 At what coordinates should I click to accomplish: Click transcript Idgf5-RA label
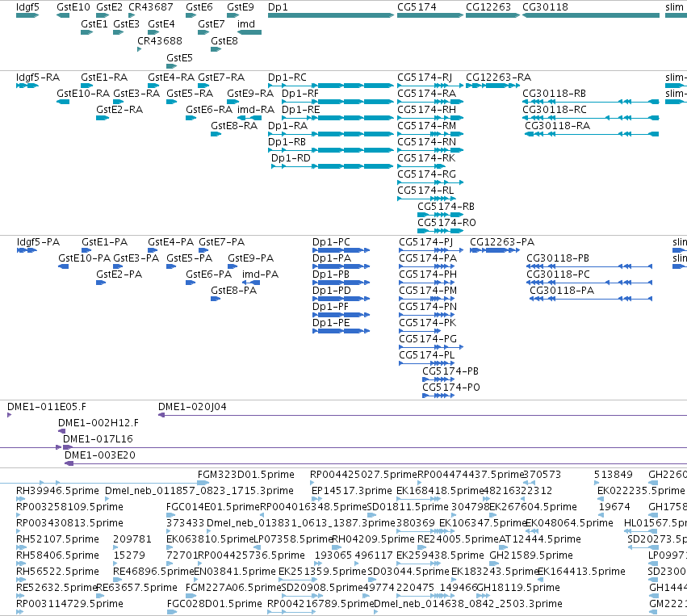tap(38, 78)
